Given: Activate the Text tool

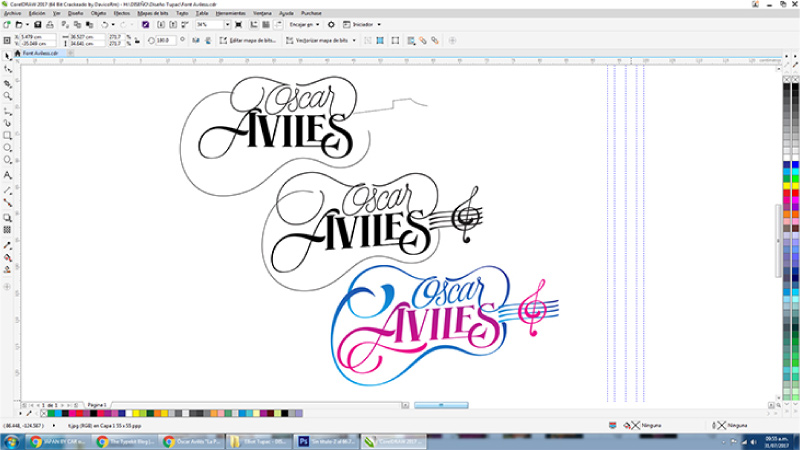Looking at the screenshot, I should (7, 175).
